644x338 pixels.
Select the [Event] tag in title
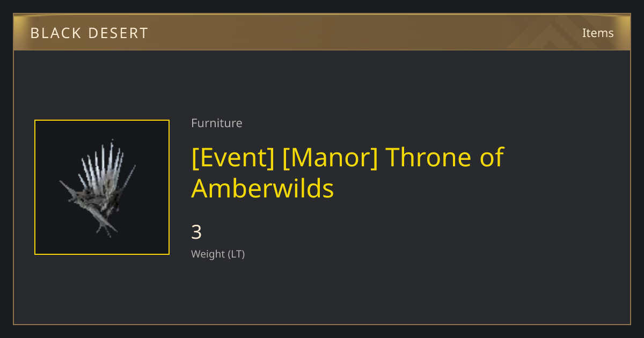pyautogui.click(x=233, y=157)
